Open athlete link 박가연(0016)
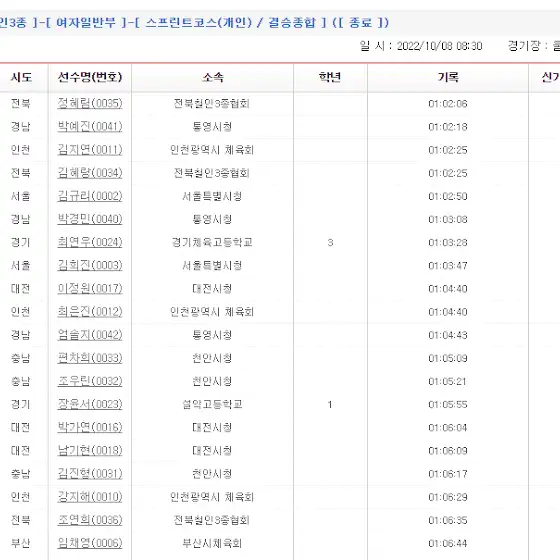The height and width of the screenshot is (560, 560). pyautogui.click(x=90, y=428)
